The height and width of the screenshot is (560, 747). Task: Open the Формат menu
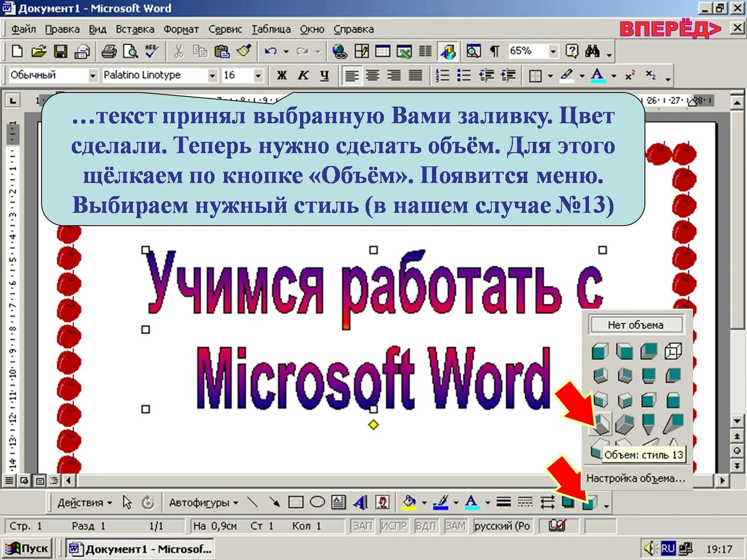click(181, 29)
